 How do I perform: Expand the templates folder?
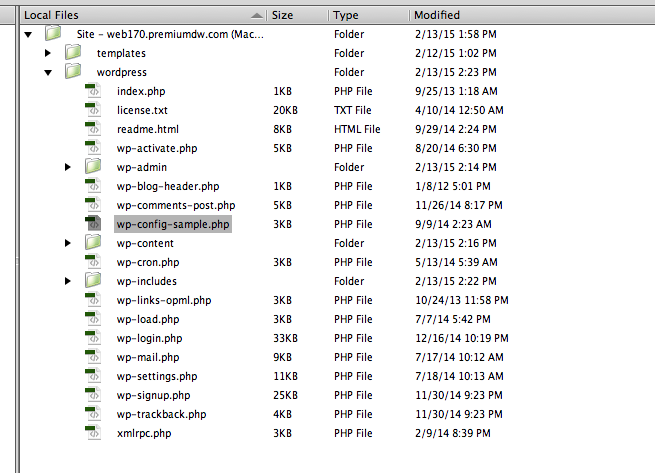[48, 53]
